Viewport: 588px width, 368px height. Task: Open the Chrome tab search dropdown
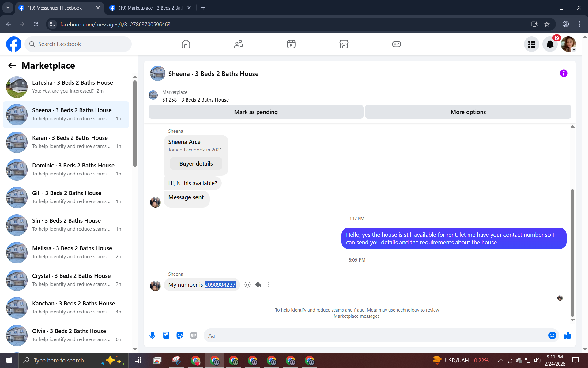tap(8, 8)
